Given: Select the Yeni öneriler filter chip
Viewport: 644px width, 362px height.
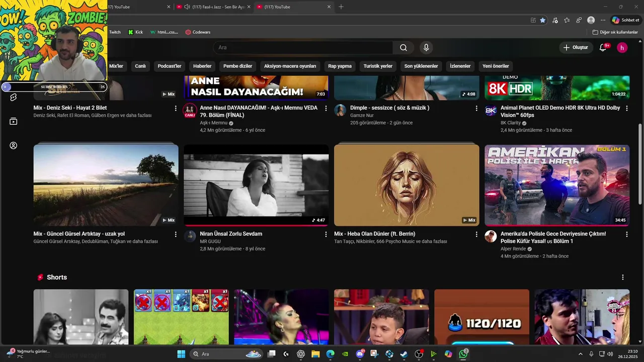Looking at the screenshot, I should (496, 66).
